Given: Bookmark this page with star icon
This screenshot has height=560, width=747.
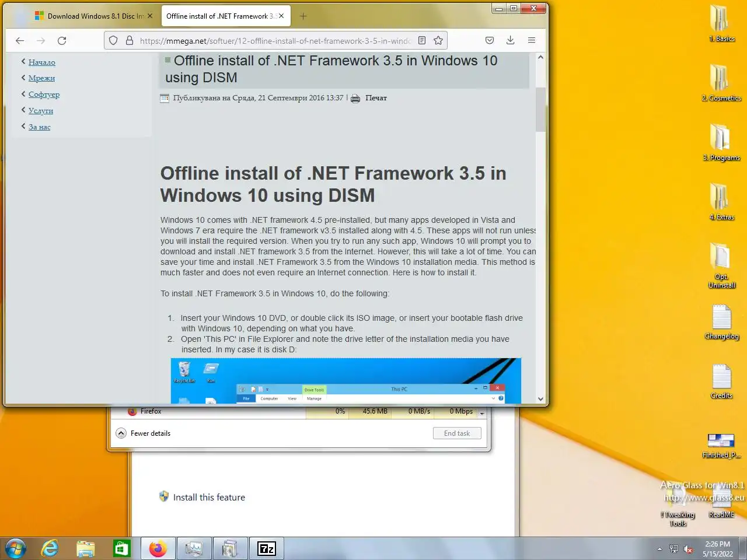Looking at the screenshot, I should [x=438, y=40].
